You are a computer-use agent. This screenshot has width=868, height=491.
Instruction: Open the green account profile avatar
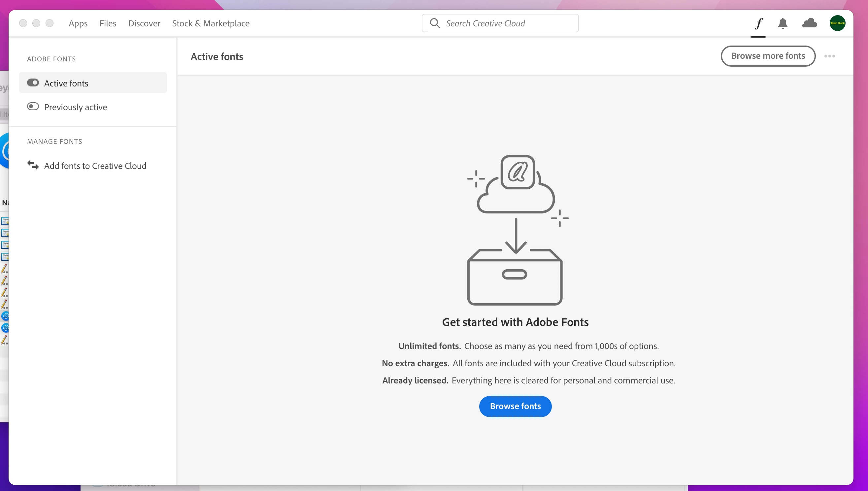837,23
